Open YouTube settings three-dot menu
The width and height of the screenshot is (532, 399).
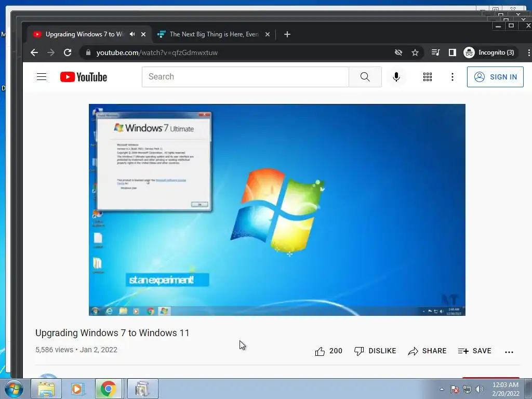tap(453, 77)
